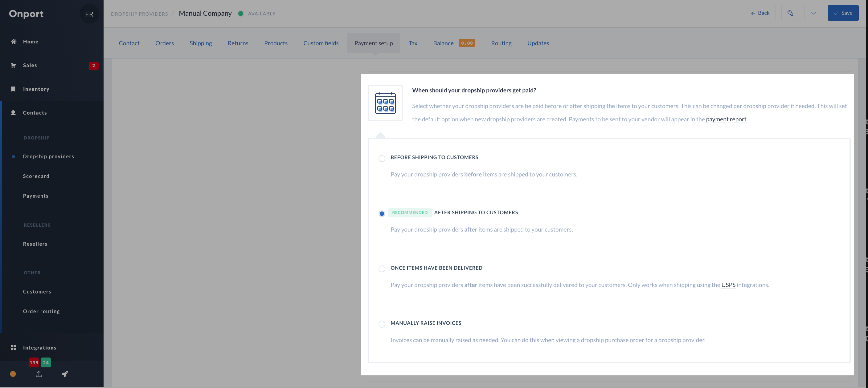Screen dimensions: 868x388
Task: Open the USPS integrations link
Action: click(728, 285)
